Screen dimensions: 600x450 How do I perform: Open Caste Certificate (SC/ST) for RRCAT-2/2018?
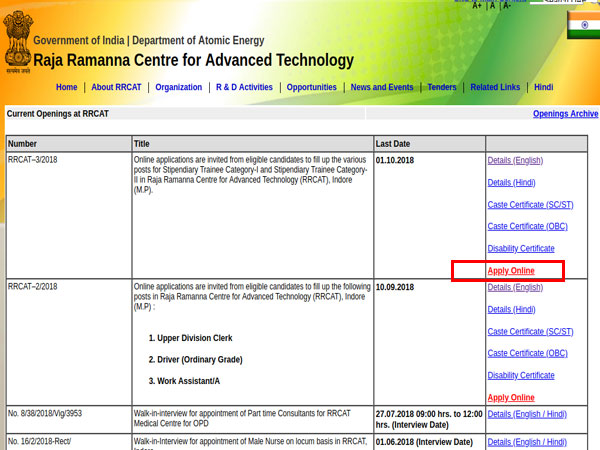point(530,332)
